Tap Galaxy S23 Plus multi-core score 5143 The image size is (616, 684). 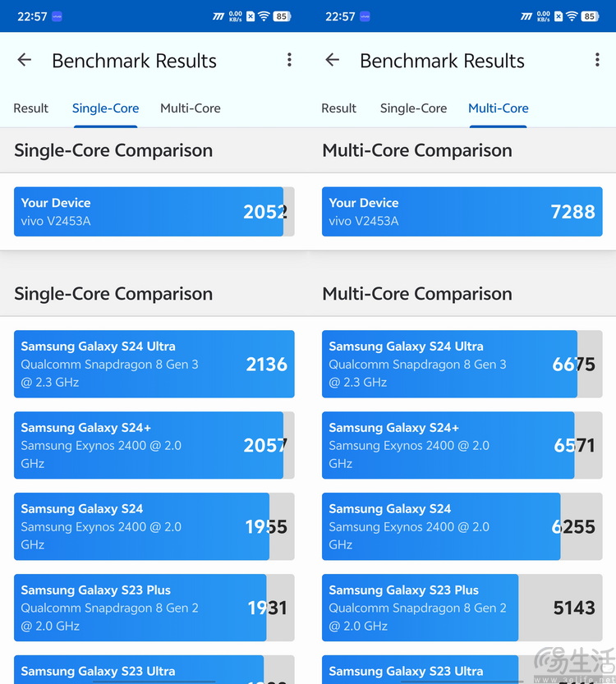tap(574, 608)
